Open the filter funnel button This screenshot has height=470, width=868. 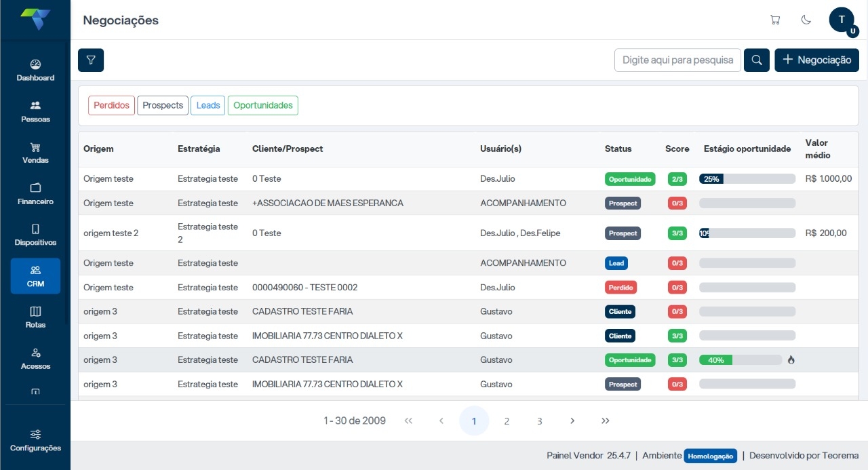tap(91, 60)
